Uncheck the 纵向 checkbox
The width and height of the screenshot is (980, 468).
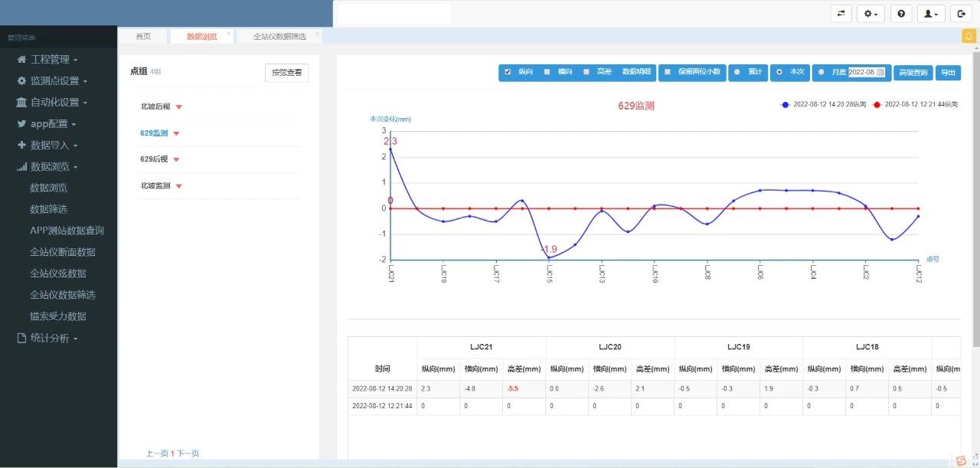(508, 72)
